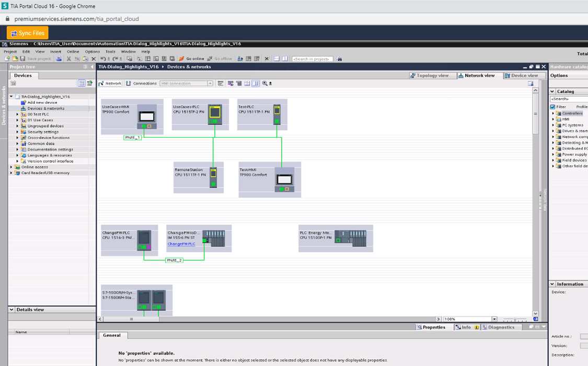The width and height of the screenshot is (588, 366).
Task: Select Version control interface tree item
Action: tap(50, 161)
